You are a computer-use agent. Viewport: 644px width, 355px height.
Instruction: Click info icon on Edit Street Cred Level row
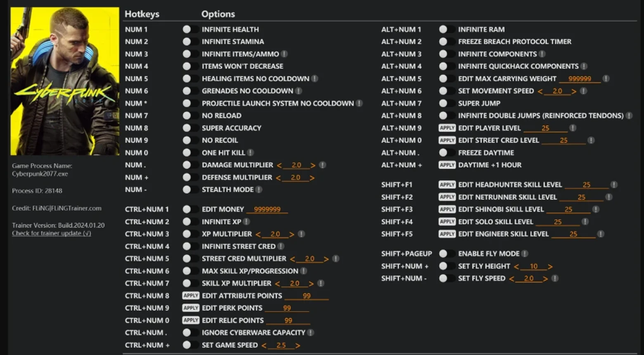coord(591,140)
